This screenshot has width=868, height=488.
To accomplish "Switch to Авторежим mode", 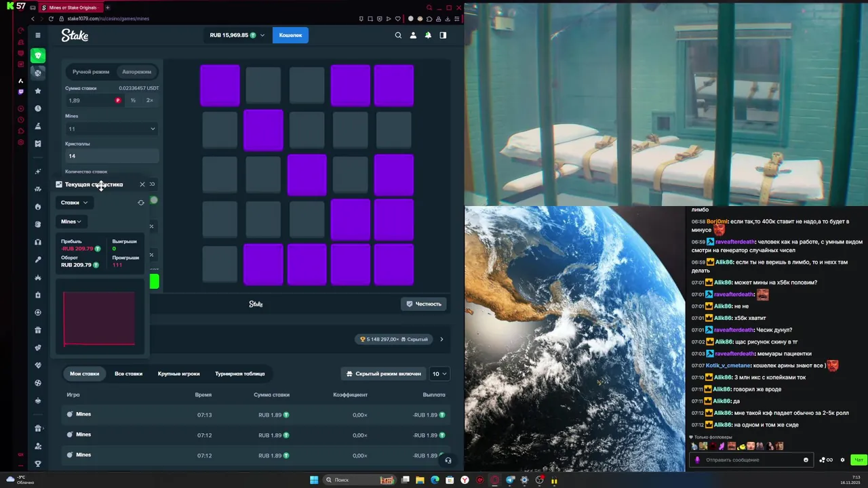I will click(136, 72).
